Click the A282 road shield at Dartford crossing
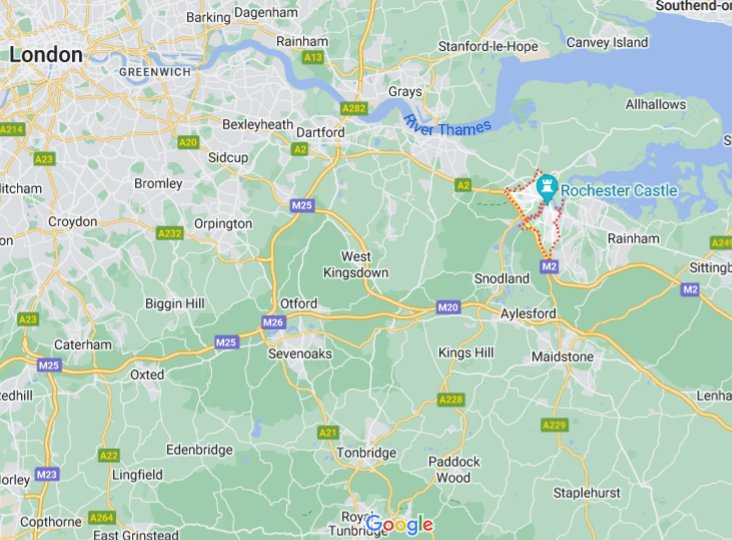 pos(354,108)
